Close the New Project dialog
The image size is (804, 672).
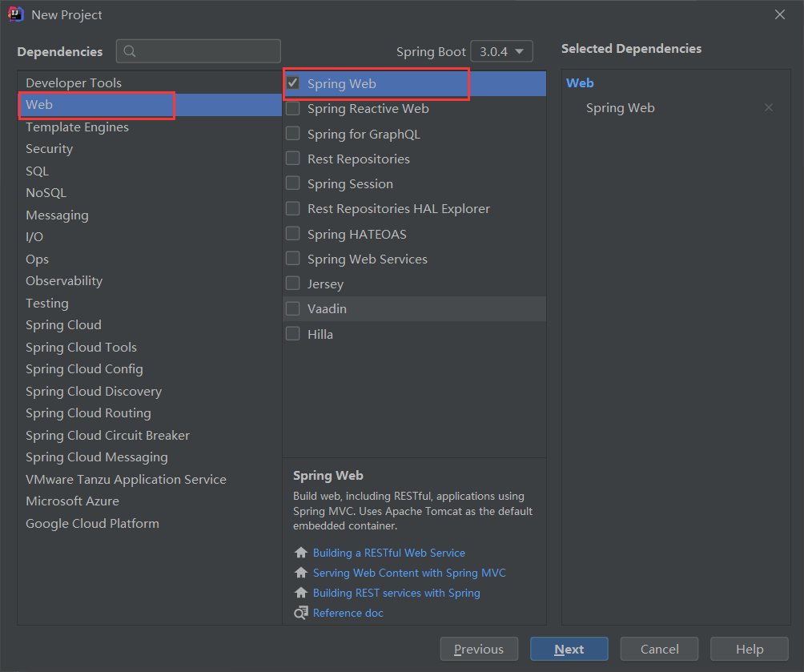[780, 14]
